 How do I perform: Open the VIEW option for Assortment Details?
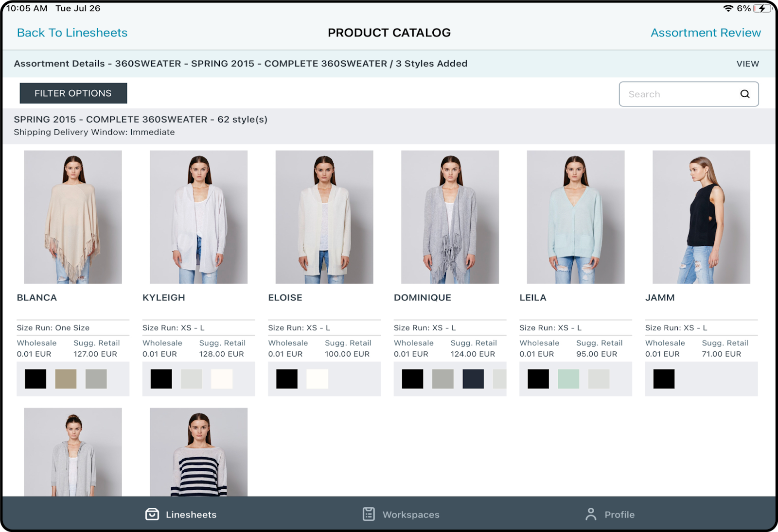point(747,63)
